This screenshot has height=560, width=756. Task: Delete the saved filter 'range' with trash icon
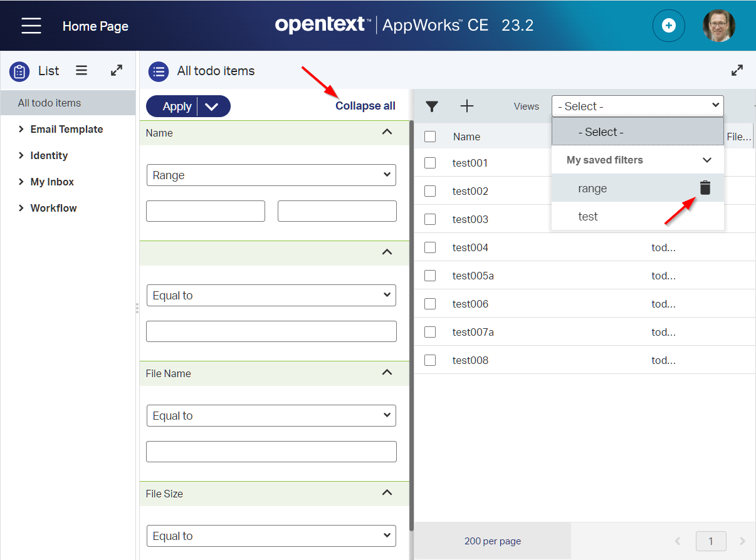pyautogui.click(x=705, y=188)
